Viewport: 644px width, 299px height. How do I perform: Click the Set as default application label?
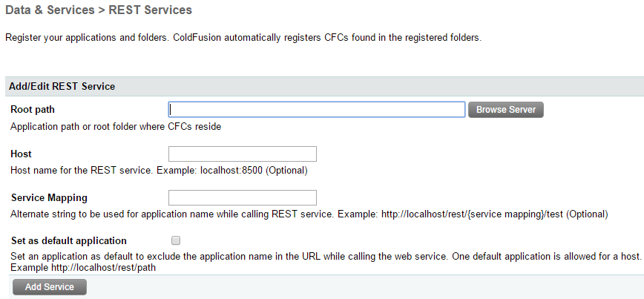69,240
